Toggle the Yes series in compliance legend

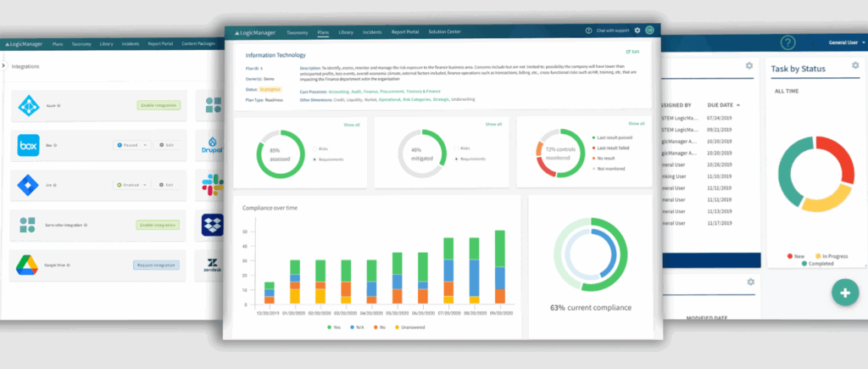pyautogui.click(x=334, y=327)
